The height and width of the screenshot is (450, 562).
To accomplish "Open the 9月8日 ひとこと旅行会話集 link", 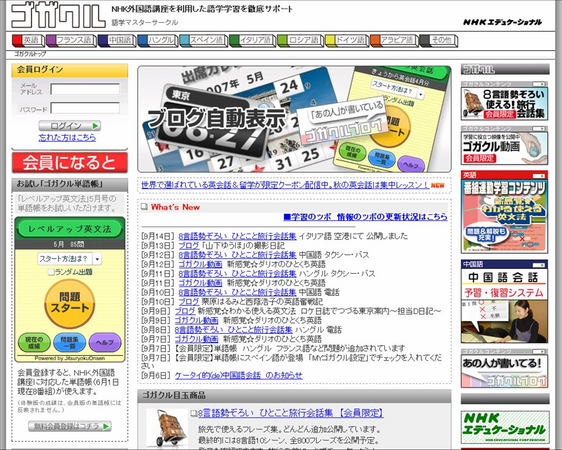I will 233,329.
